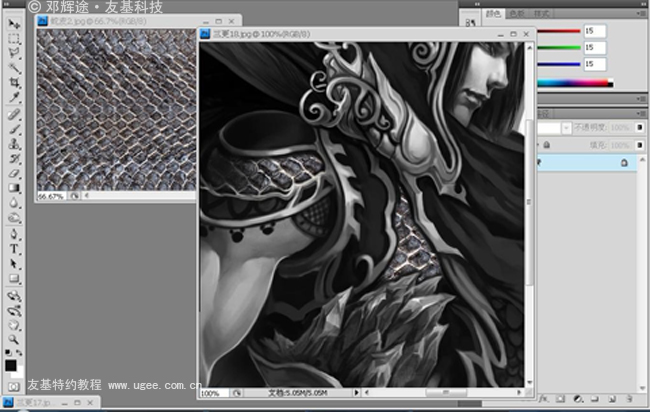Viewport: 650px width, 412px height.
Task: Select the Blur tool
Action: [14, 203]
